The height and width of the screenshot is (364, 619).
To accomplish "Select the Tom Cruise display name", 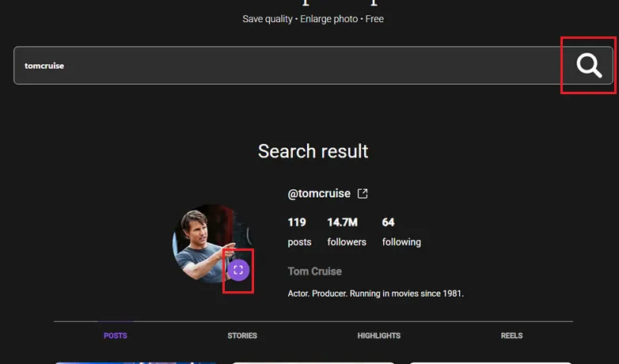I will click(315, 271).
